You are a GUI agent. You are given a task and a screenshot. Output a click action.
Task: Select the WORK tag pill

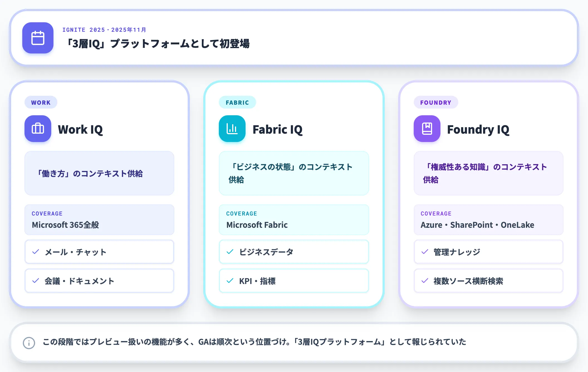41,102
